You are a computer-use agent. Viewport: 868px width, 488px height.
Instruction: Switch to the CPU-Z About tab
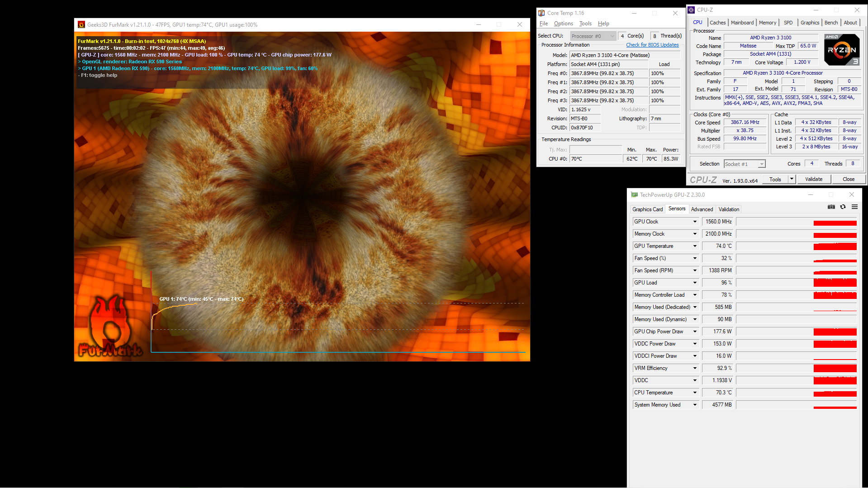point(850,23)
